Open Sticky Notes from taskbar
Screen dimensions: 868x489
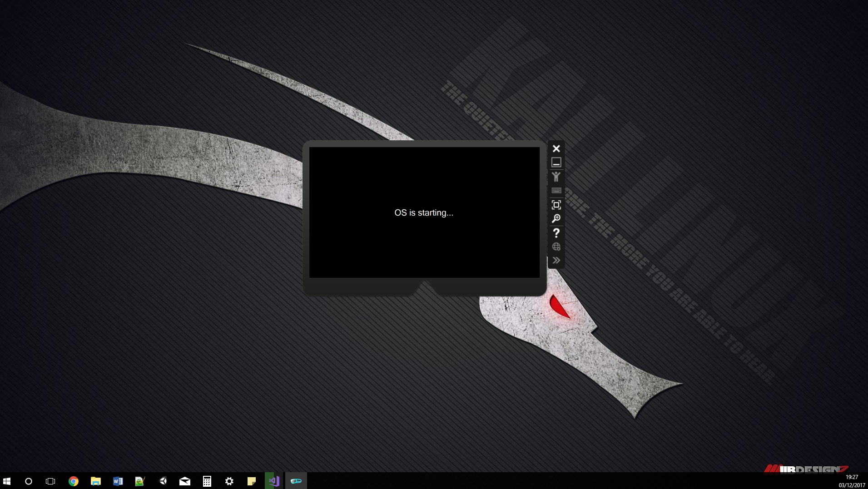251,481
